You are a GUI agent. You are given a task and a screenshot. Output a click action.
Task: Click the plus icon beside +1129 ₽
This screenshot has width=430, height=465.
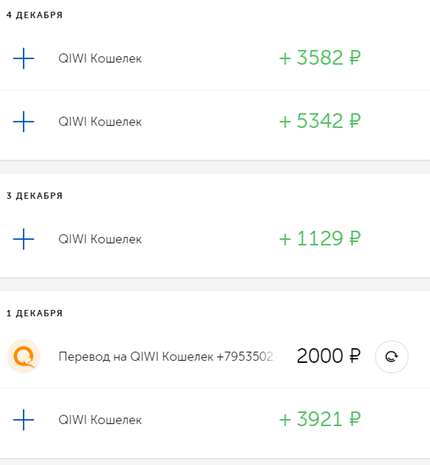click(23, 239)
